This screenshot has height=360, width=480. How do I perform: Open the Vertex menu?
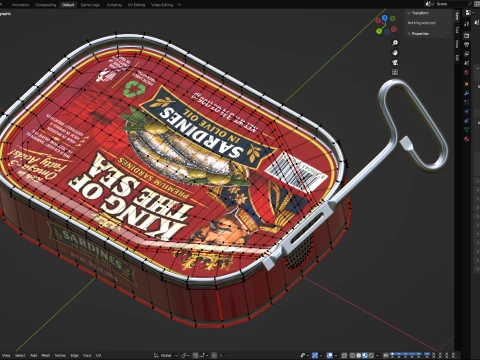[x=60, y=355]
